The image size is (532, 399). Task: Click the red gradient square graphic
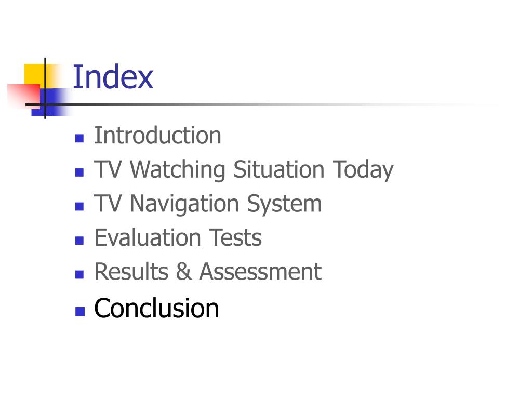pyautogui.click(x=23, y=97)
